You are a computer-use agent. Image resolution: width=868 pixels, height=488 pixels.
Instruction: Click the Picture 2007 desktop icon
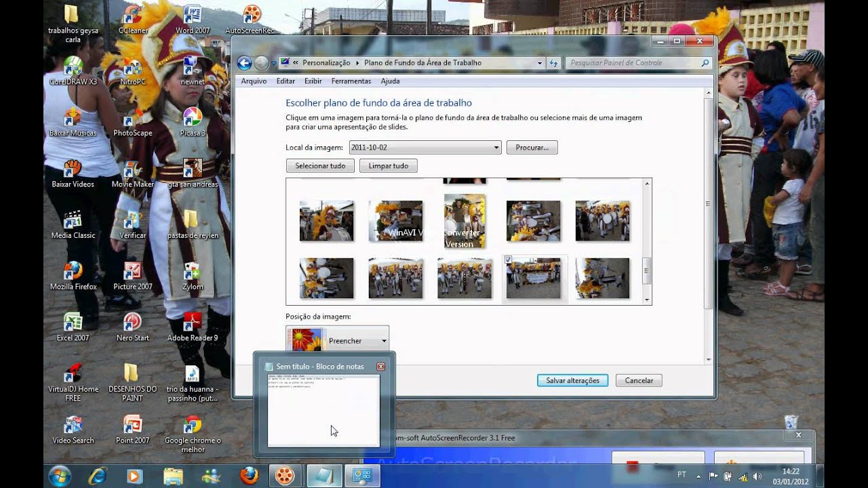tap(132, 276)
